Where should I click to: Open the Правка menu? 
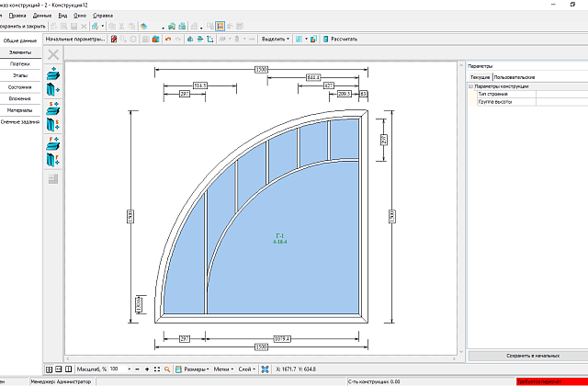[17, 16]
